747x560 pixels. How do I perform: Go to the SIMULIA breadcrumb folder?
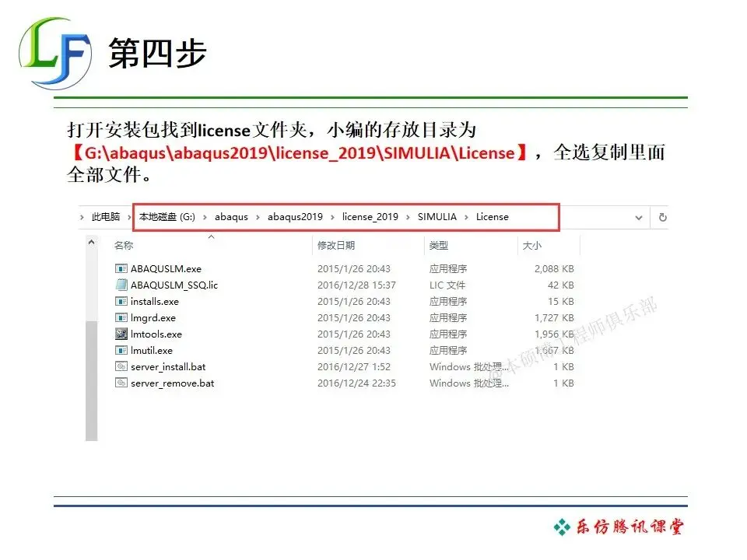coord(437,217)
